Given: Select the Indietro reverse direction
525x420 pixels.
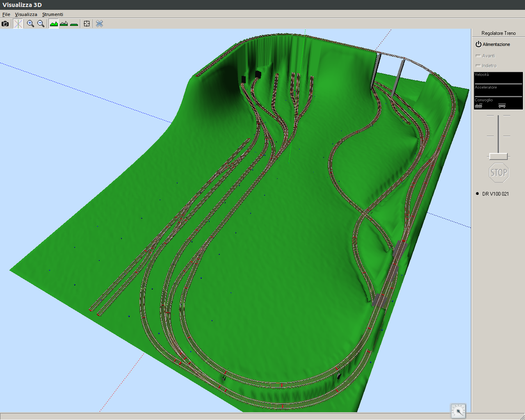Looking at the screenshot, I should click(x=486, y=66).
